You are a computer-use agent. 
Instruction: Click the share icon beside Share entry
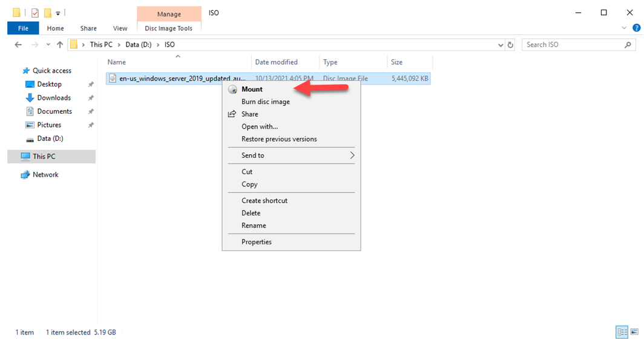tap(232, 114)
